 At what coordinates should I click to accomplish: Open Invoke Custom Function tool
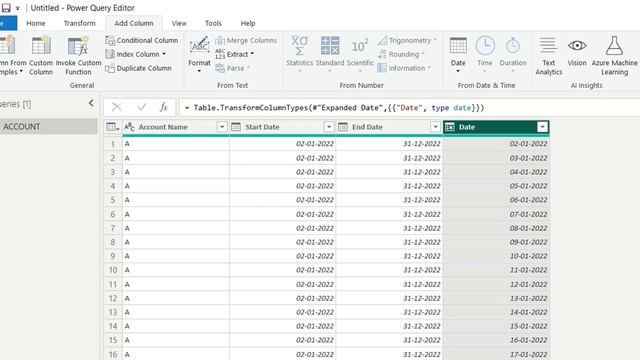pos(78,55)
